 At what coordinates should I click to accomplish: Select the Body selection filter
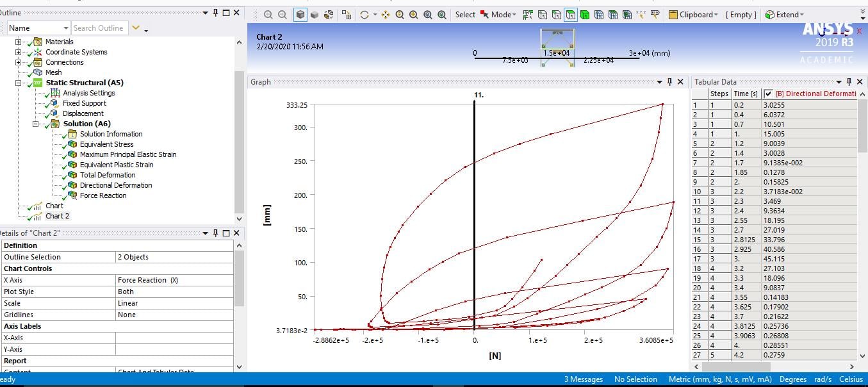(x=585, y=14)
